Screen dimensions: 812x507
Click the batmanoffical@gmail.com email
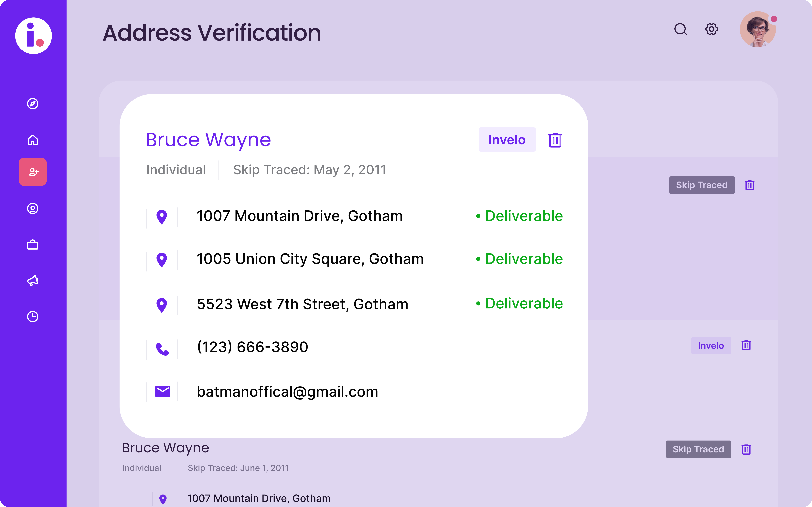click(287, 392)
